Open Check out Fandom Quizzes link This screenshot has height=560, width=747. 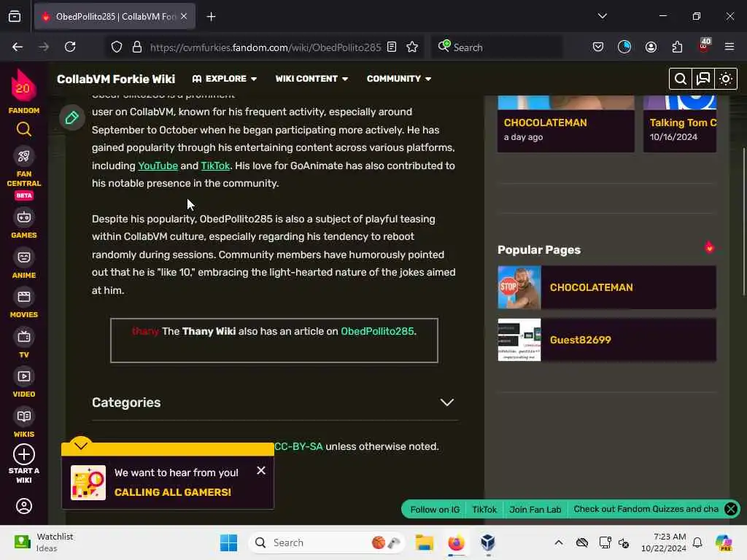[x=646, y=509]
